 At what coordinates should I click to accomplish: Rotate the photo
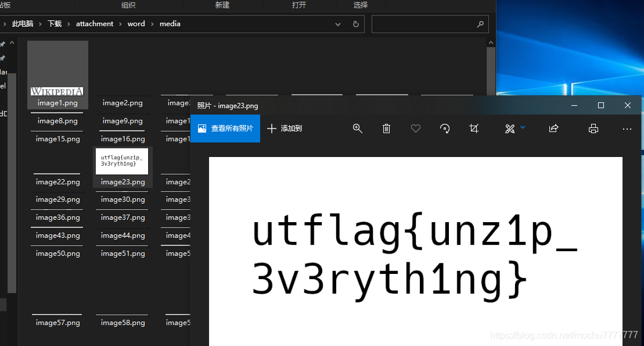pyautogui.click(x=445, y=129)
